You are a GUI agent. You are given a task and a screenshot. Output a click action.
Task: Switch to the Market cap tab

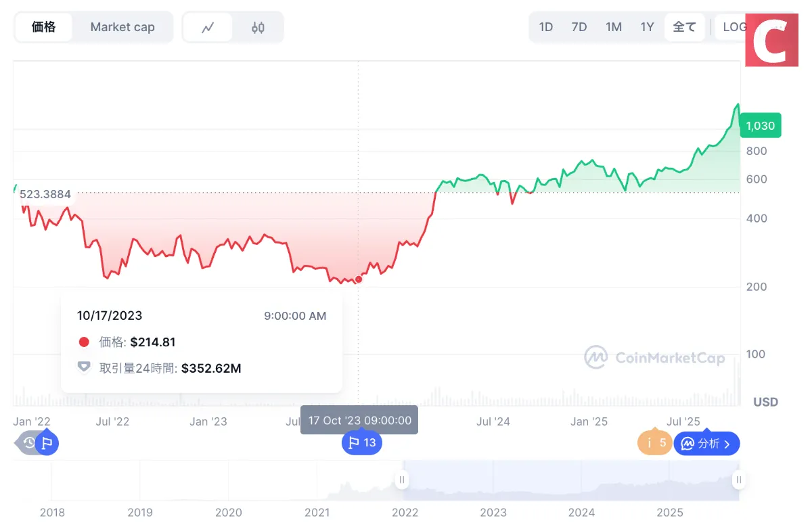[122, 27]
